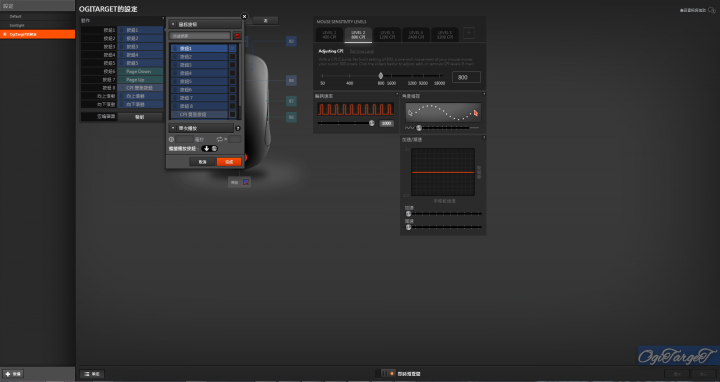
Task: Open the scroll-down (向下滾動) action assignment
Action: pos(140,104)
